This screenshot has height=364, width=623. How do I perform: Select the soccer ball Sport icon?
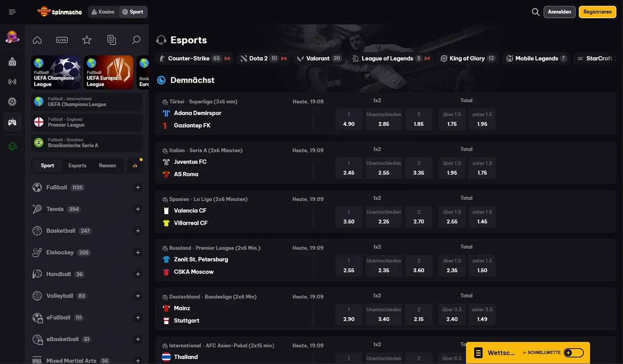[x=12, y=101]
